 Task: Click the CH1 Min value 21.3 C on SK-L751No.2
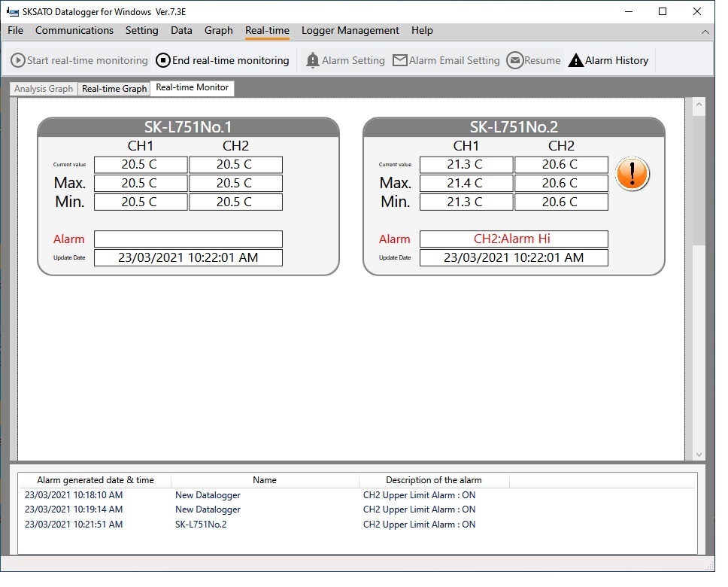[466, 202]
